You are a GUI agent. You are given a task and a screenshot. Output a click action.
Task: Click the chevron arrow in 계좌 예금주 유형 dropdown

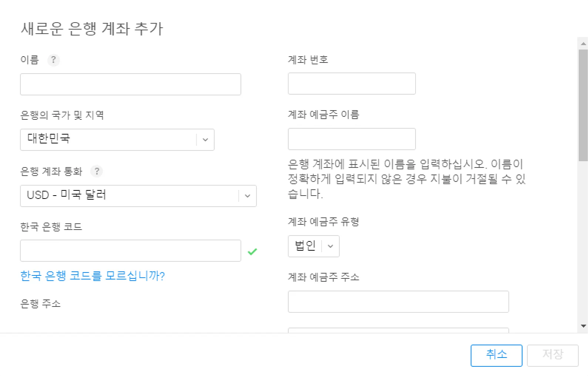[330, 246]
